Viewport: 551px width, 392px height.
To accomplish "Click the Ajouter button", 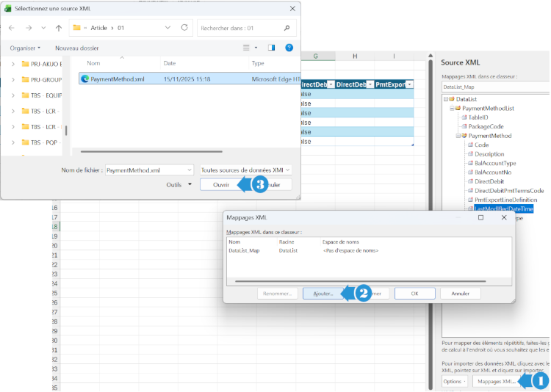I will pos(323,293).
